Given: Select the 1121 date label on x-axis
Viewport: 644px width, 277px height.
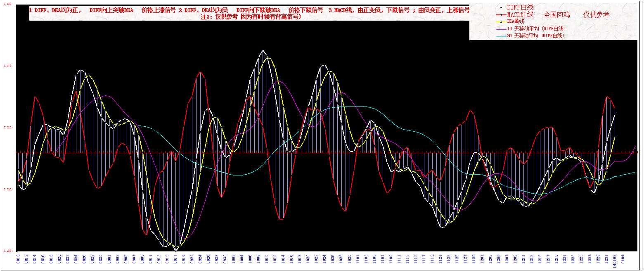Looking at the screenshot, I should tap(440, 259).
